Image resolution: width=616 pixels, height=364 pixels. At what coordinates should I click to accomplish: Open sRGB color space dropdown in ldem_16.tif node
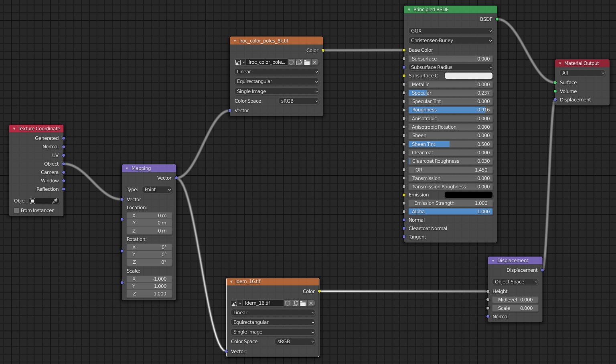point(295,342)
